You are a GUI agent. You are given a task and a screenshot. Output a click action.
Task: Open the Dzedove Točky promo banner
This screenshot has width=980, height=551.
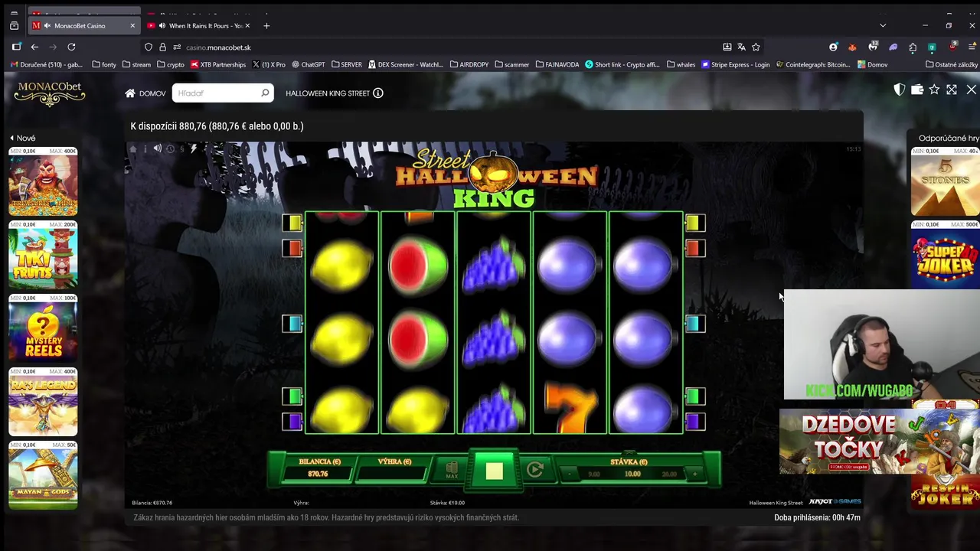(847, 442)
